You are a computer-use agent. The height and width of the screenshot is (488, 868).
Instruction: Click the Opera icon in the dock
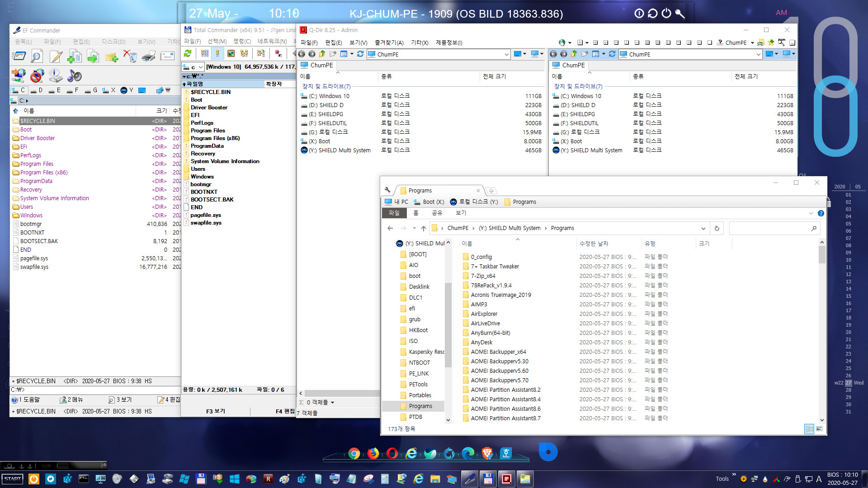pyautogui.click(x=392, y=453)
